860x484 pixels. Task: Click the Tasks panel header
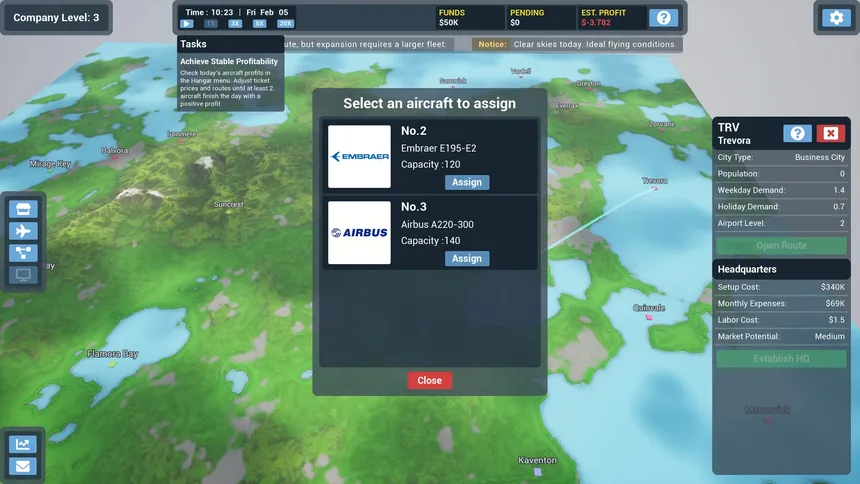click(x=230, y=44)
